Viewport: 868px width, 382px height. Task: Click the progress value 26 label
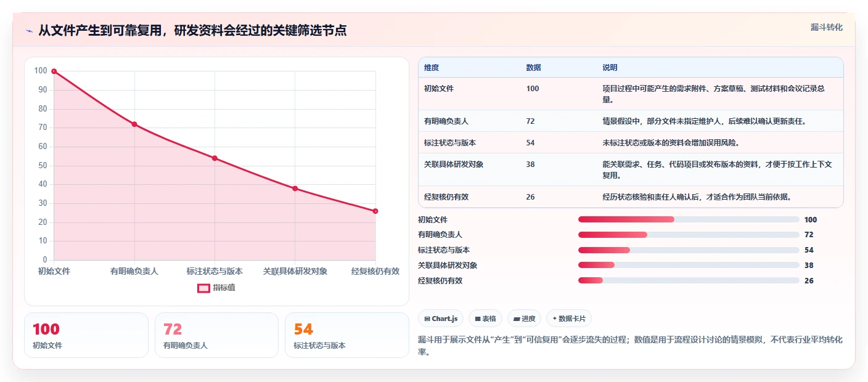point(809,280)
